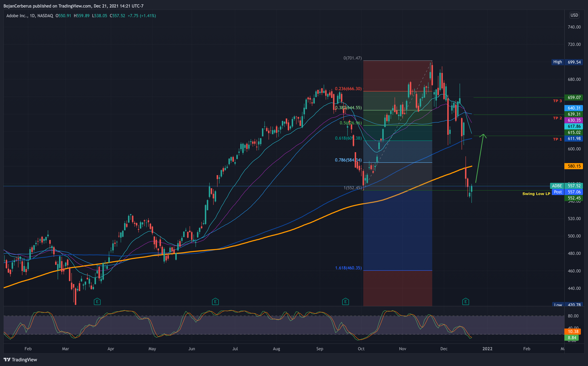
Task: Click the C557.52 close value
Action: pyautogui.click(x=117, y=16)
